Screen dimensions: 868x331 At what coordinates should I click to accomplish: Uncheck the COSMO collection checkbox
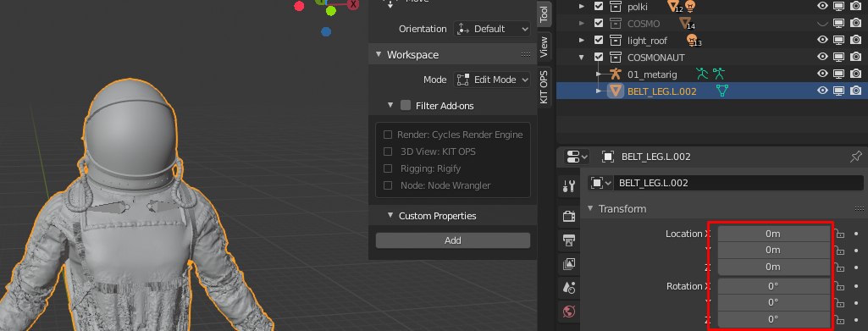click(599, 23)
